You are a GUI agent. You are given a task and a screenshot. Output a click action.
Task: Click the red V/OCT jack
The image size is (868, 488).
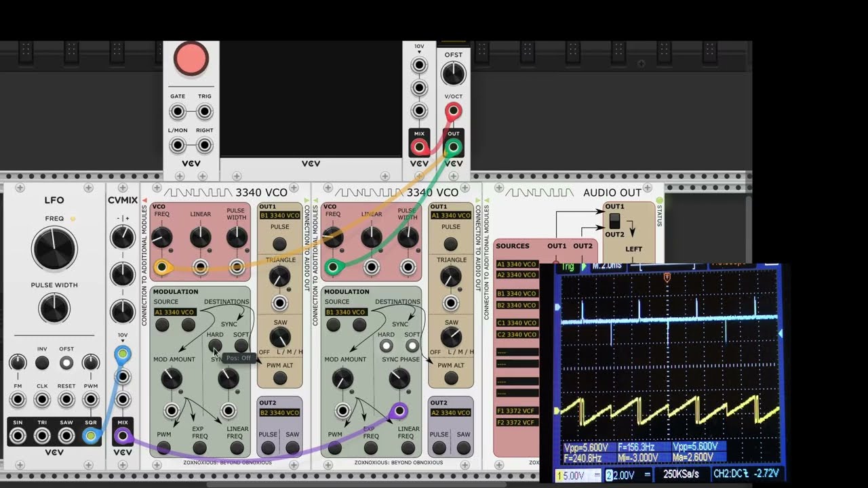click(x=454, y=111)
